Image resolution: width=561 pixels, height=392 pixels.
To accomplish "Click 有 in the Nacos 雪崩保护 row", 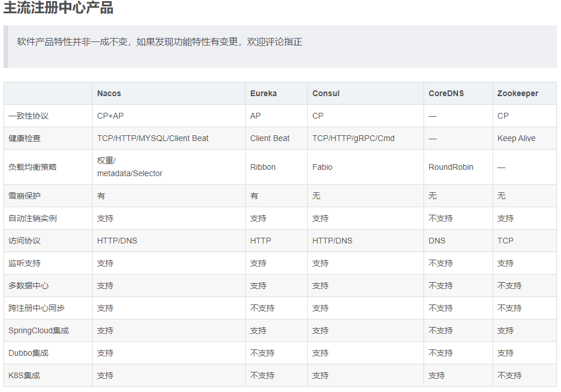I will [101, 196].
